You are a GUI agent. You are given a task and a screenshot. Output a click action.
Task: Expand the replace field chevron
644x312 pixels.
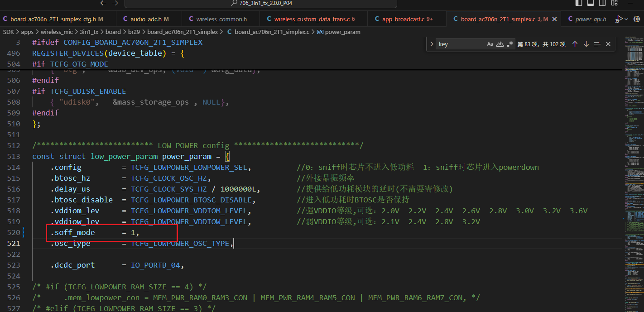point(432,44)
